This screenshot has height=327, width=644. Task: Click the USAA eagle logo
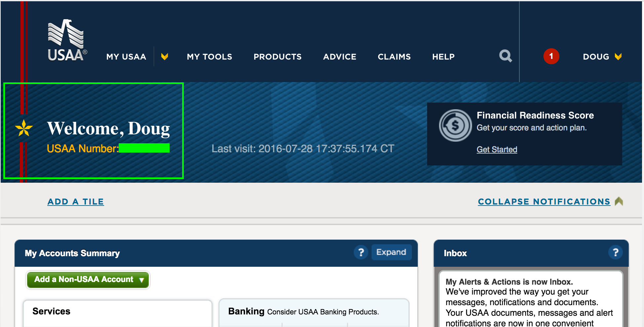click(x=67, y=40)
